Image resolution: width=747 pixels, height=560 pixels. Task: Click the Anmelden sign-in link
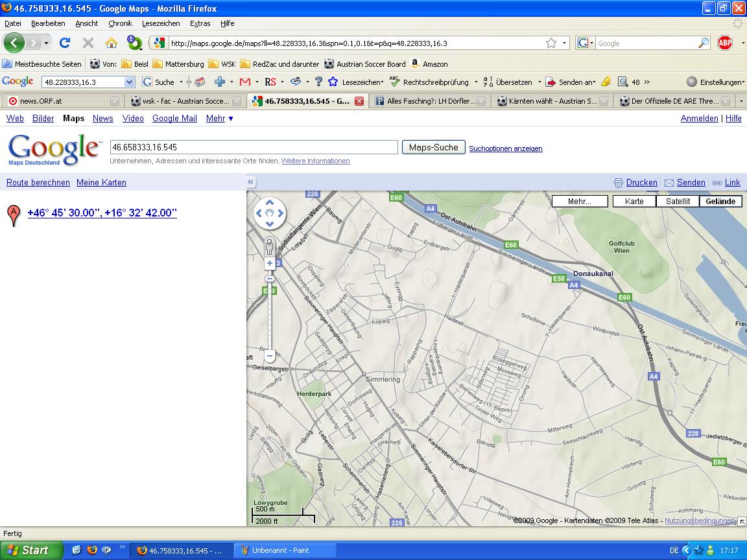point(700,118)
